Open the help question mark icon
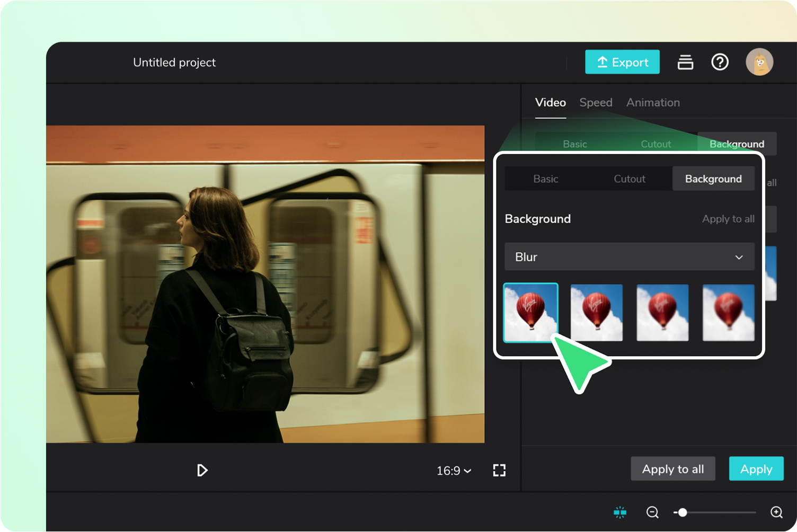 click(x=720, y=62)
